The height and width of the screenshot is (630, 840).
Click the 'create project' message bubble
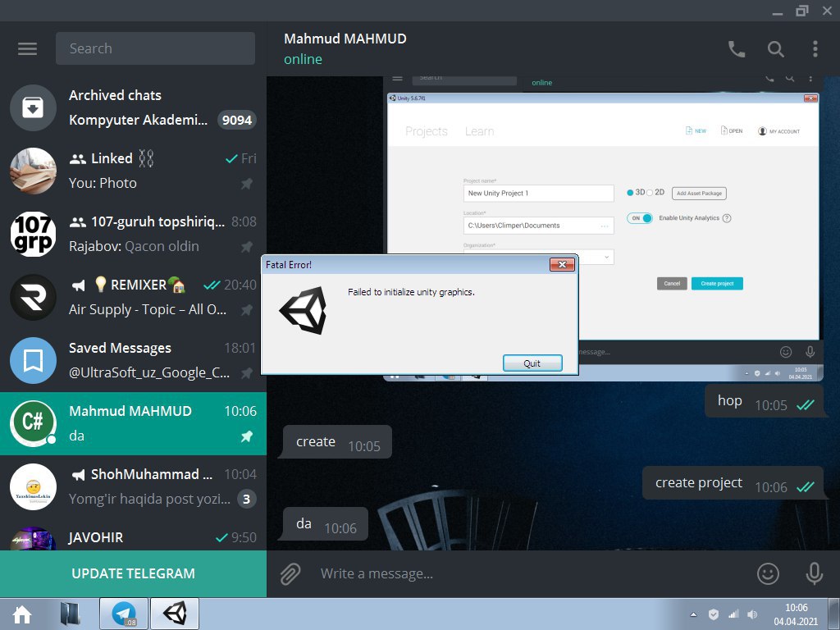coord(733,483)
